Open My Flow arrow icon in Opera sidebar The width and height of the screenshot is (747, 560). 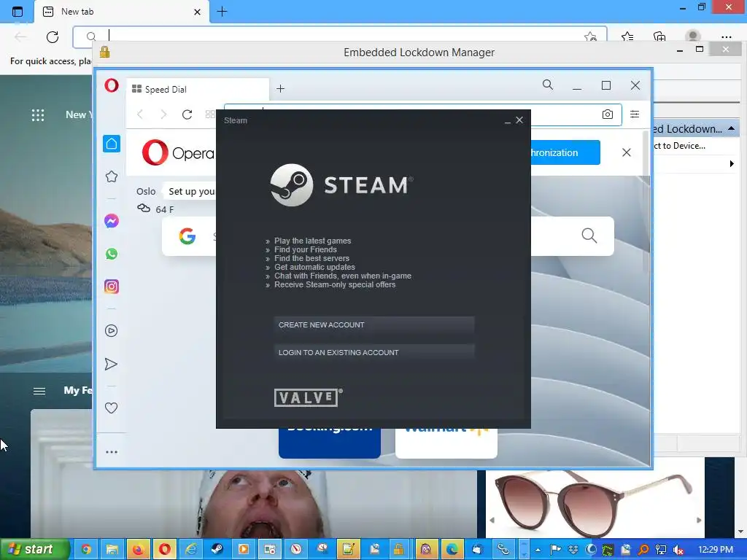(111, 365)
